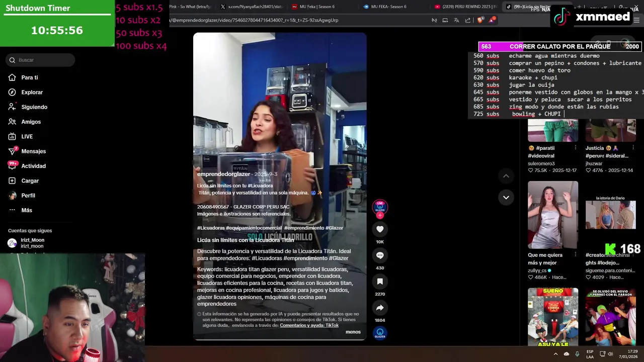The height and width of the screenshot is (362, 644).
Task: Open jhuzwar creator name
Action: tap(594, 163)
